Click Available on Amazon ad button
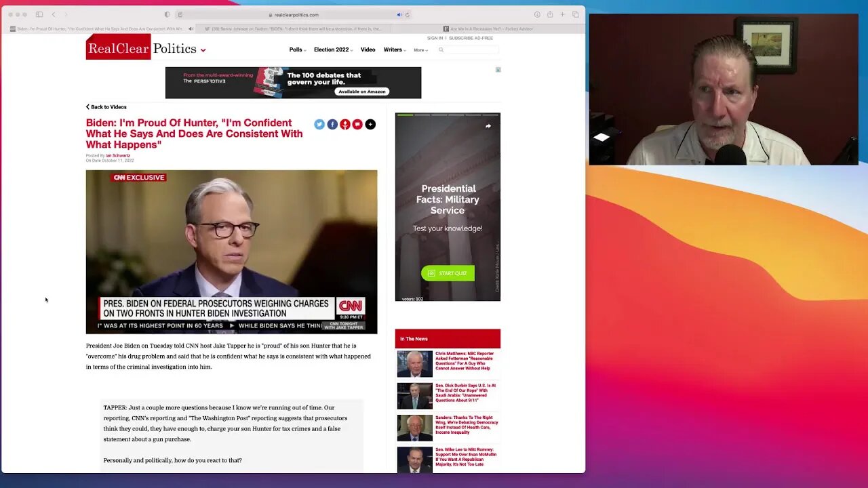The image size is (868, 488). (x=362, y=91)
